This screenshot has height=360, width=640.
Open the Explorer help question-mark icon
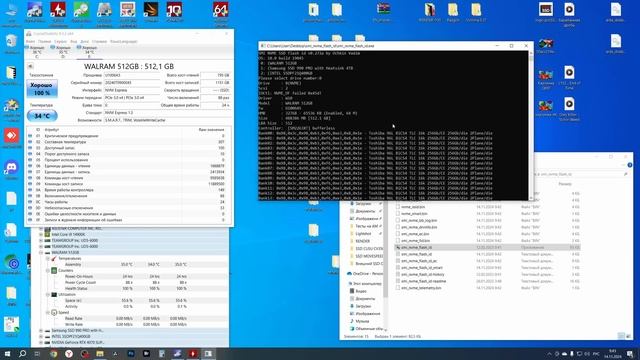[x=629, y=165]
